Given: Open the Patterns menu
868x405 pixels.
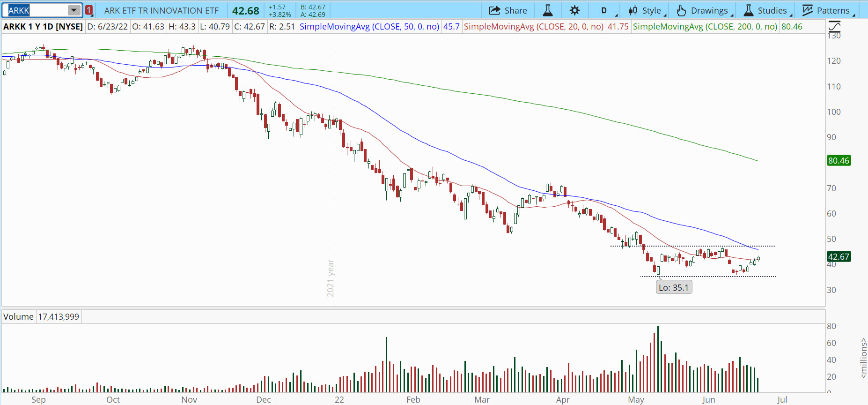Looking at the screenshot, I should pos(827,10).
